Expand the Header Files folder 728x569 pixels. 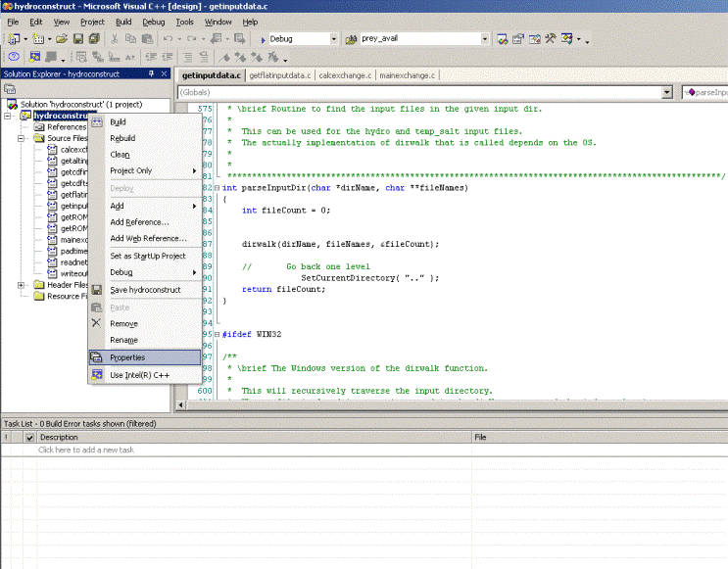coord(23,285)
